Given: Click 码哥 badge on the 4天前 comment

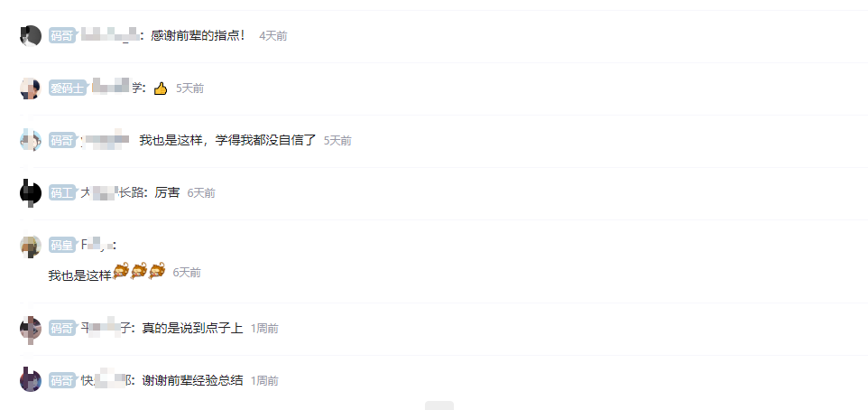Looking at the screenshot, I should coord(62,36).
